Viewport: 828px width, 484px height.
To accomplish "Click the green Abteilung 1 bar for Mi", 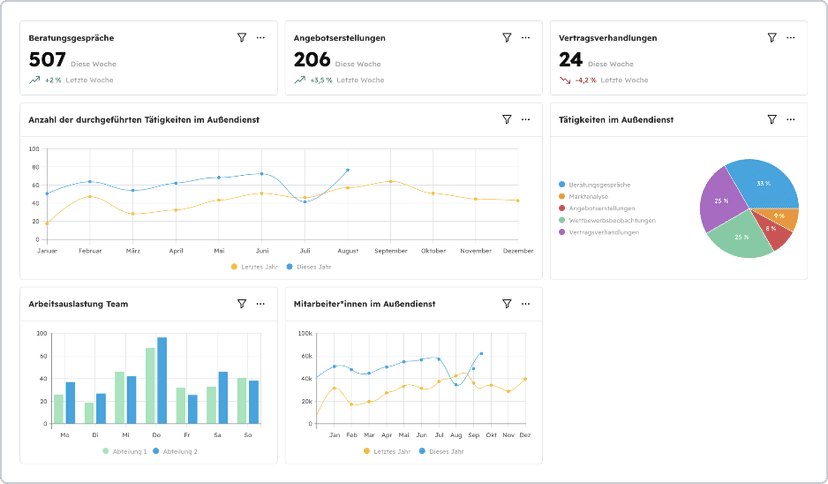I will pyautogui.click(x=120, y=397).
